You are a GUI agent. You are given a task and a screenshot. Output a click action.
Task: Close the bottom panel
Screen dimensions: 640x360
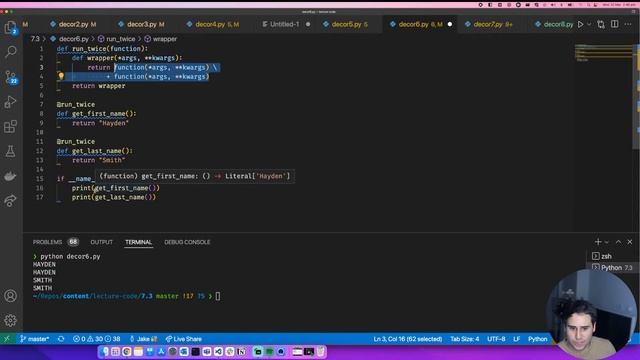(630, 242)
